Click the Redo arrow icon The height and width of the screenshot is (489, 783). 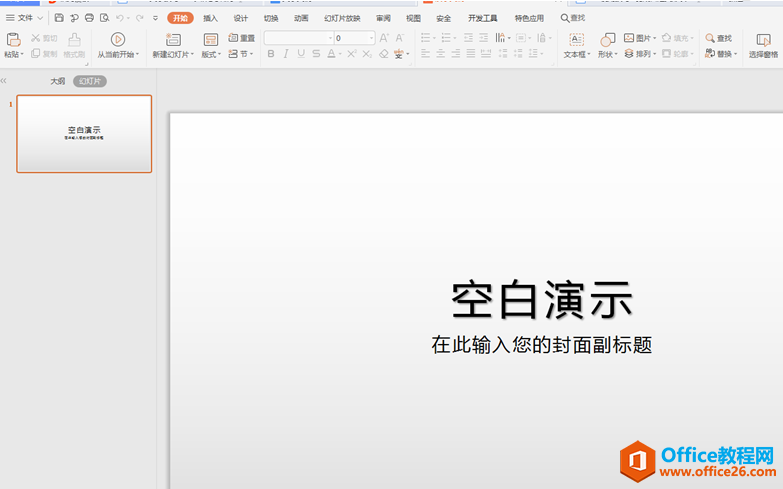[140, 18]
